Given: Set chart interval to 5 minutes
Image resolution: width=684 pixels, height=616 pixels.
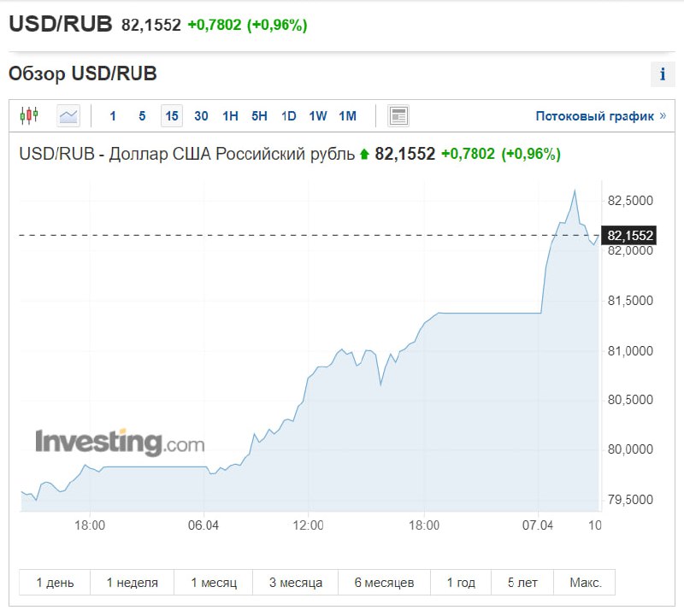Looking at the screenshot, I should tap(142, 116).
